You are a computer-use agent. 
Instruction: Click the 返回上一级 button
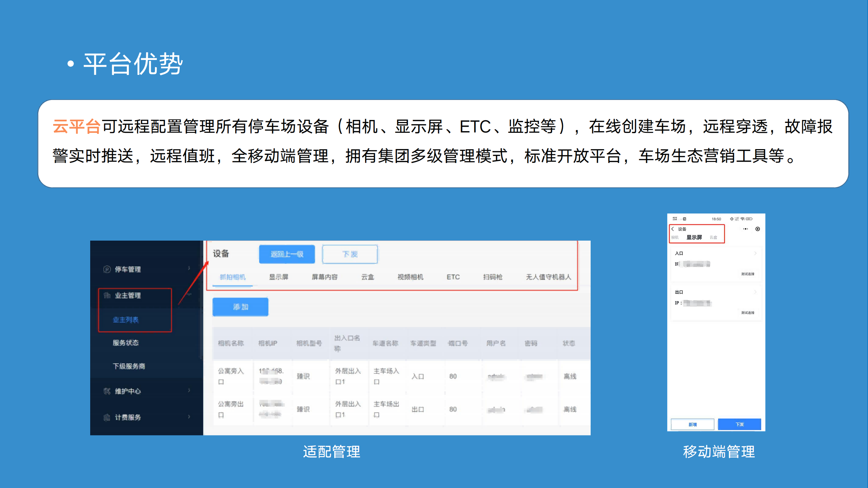tap(287, 254)
